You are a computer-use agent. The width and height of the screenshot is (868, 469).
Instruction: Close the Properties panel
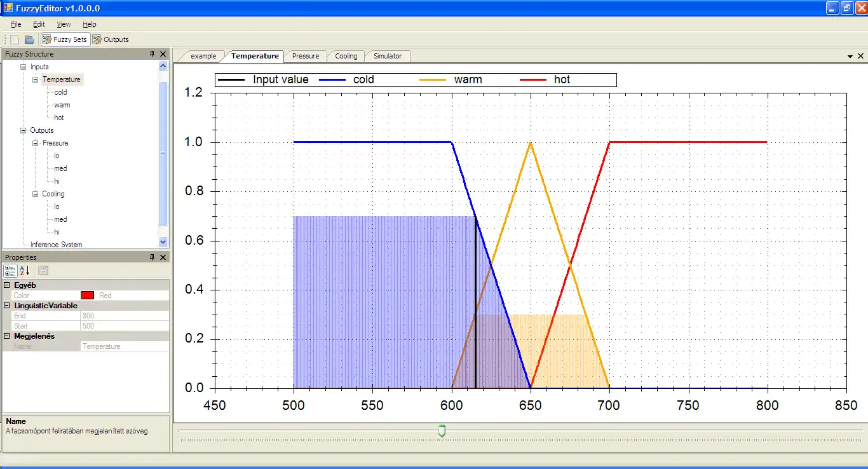[x=163, y=257]
